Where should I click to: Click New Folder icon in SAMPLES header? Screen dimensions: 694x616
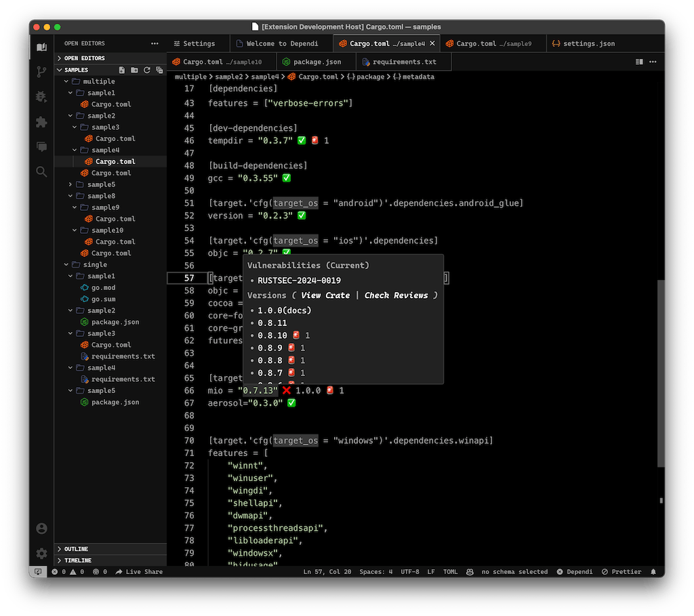click(135, 70)
